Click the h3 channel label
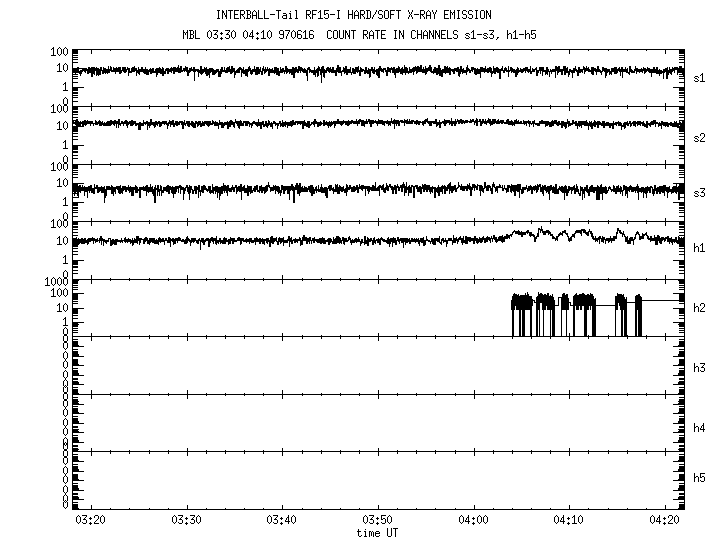720x550 pixels. point(700,367)
